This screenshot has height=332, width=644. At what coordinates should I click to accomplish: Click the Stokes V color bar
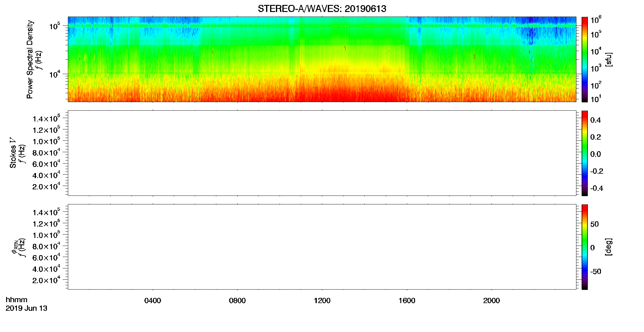point(584,153)
